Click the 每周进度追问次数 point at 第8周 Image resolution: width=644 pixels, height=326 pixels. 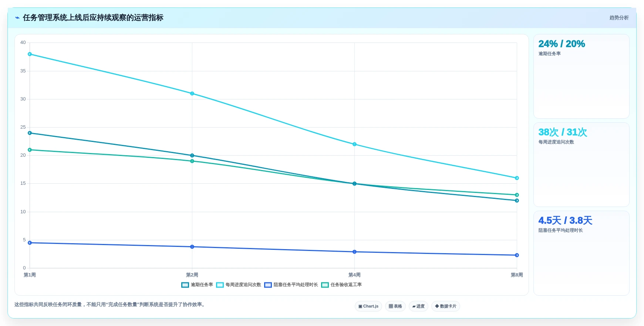(517, 178)
